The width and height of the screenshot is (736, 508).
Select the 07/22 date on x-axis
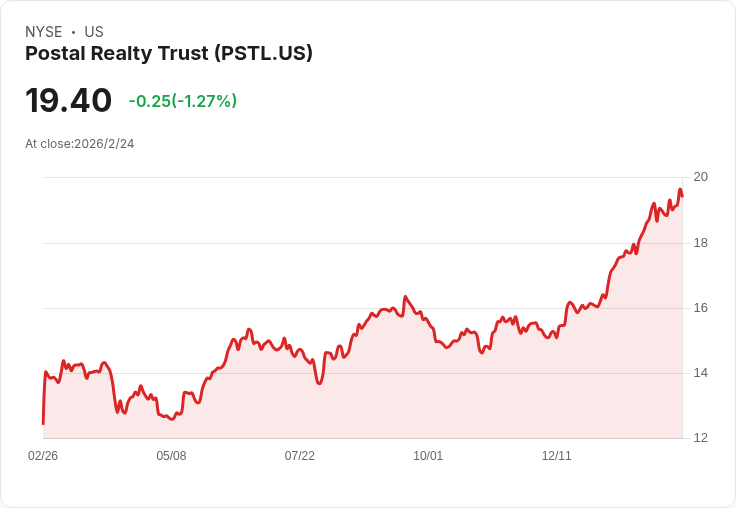pos(299,456)
